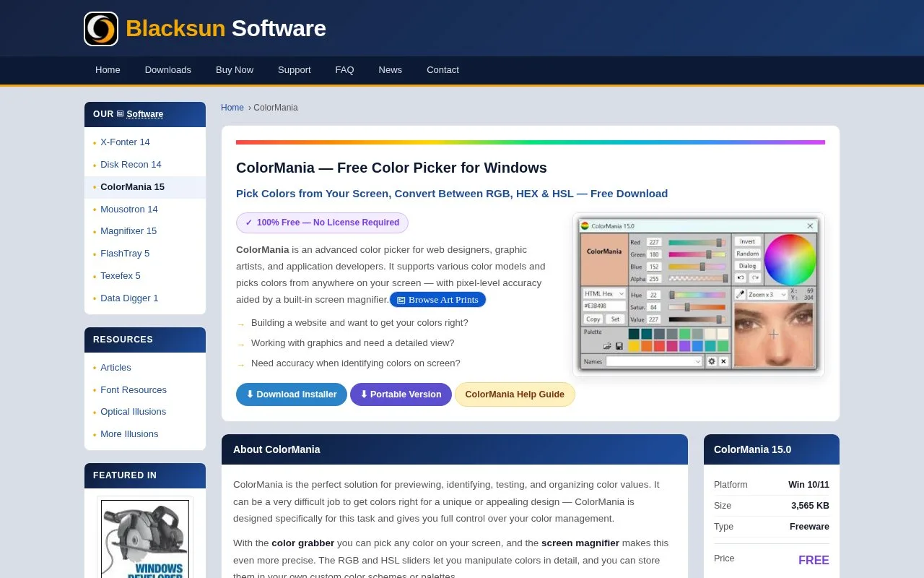Go to the Buy Now page
The width and height of the screenshot is (924, 578).
tap(235, 70)
